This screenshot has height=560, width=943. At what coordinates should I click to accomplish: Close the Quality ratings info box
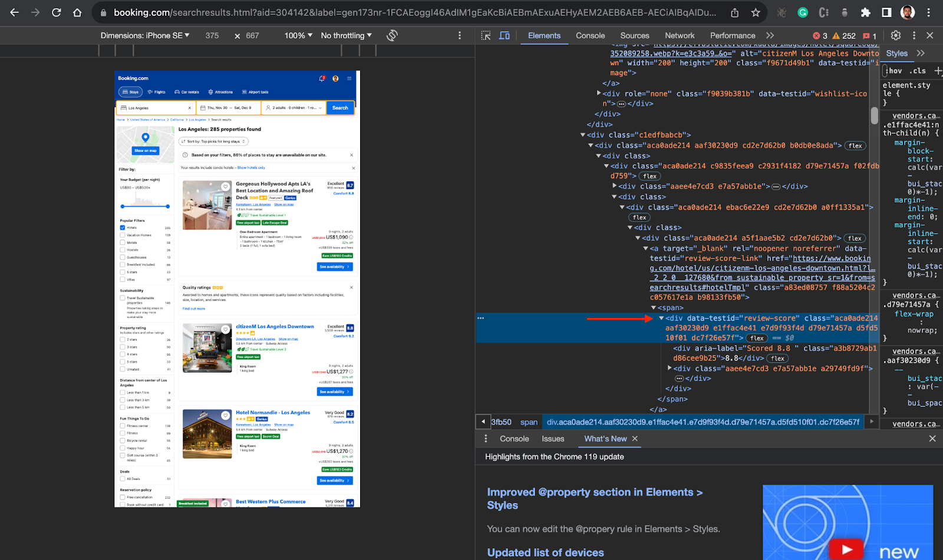coord(352,287)
